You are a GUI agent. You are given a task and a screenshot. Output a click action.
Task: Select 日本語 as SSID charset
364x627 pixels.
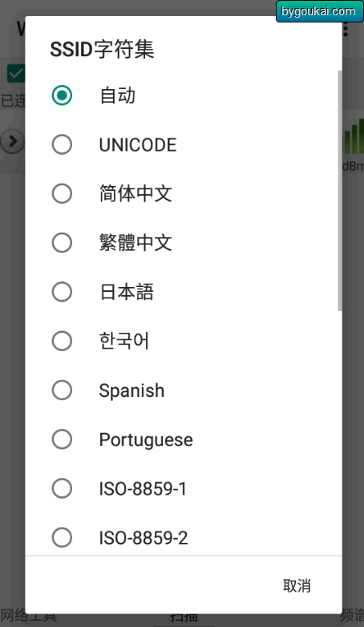(x=184, y=292)
